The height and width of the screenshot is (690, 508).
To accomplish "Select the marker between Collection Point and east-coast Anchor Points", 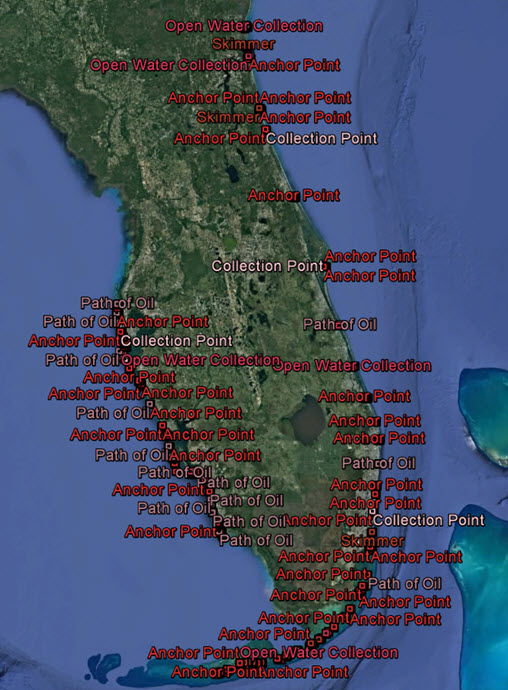I will tap(325, 266).
